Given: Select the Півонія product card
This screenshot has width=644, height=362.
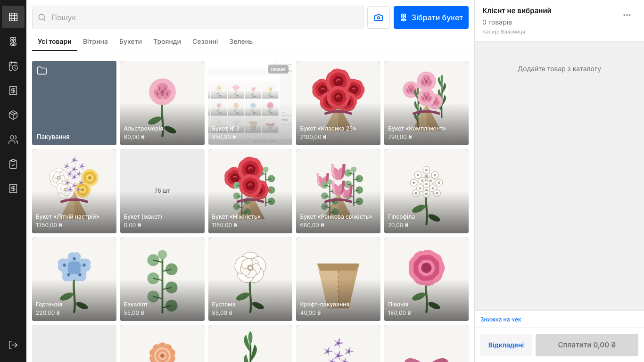Looking at the screenshot, I should 426,279.
